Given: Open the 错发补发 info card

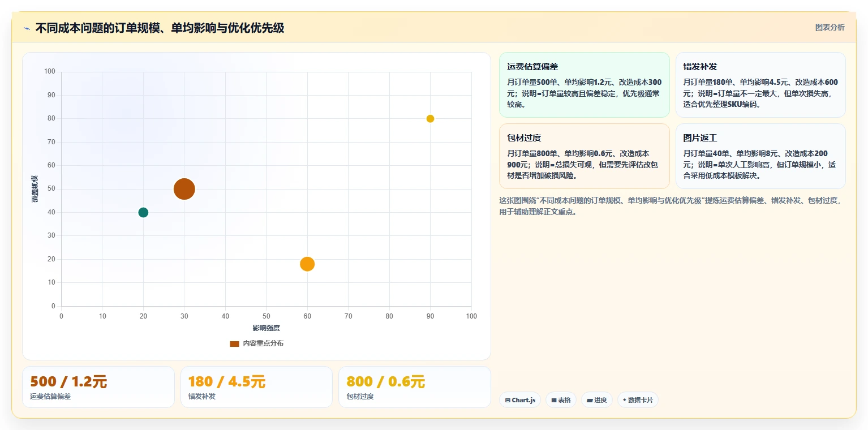Looking at the screenshot, I should pos(760,85).
